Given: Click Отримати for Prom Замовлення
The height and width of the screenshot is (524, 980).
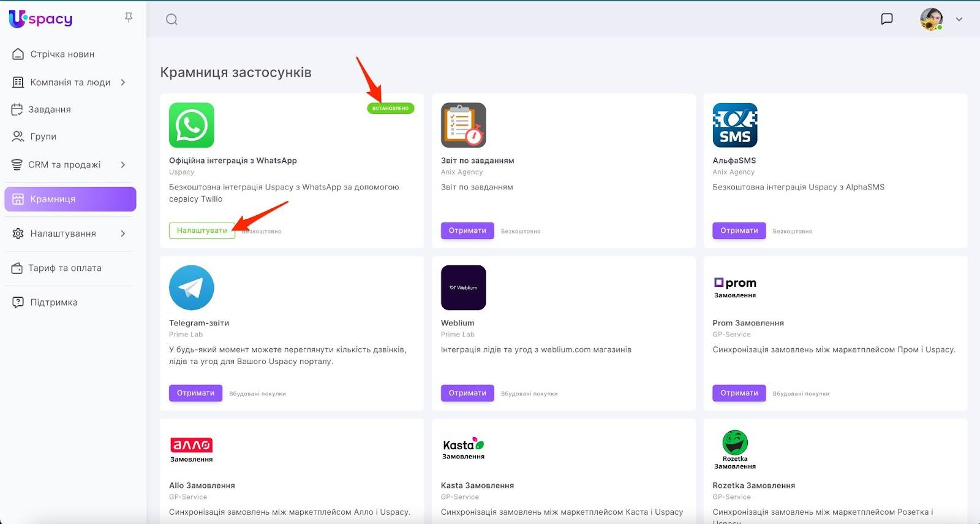Looking at the screenshot, I should click(739, 393).
